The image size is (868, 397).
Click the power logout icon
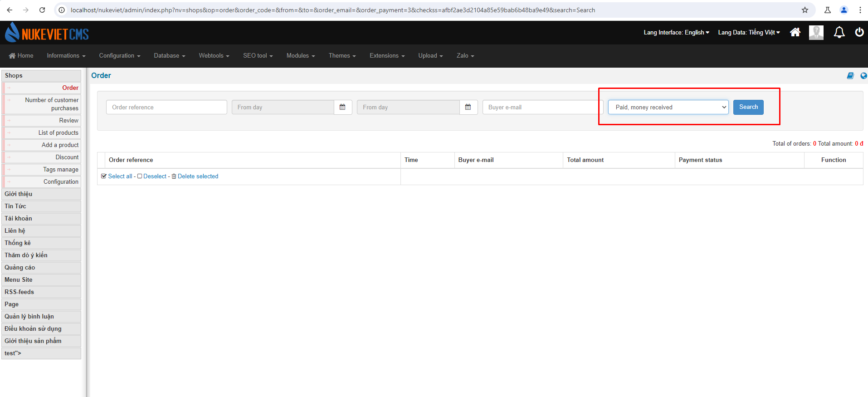(859, 32)
